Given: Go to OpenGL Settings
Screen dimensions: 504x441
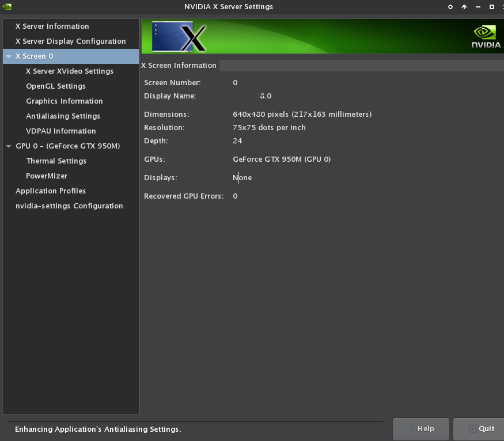Looking at the screenshot, I should 56,86.
